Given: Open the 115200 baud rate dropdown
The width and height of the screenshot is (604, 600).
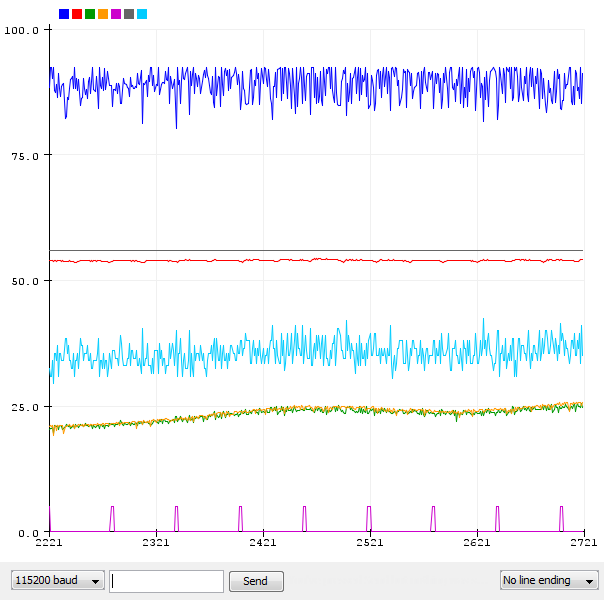Looking at the screenshot, I should click(57, 581).
